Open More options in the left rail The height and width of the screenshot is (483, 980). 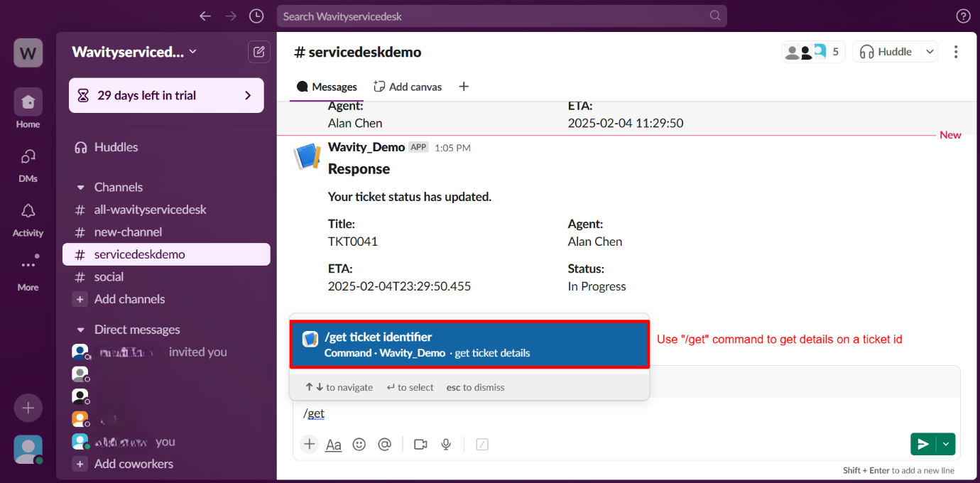click(x=28, y=272)
